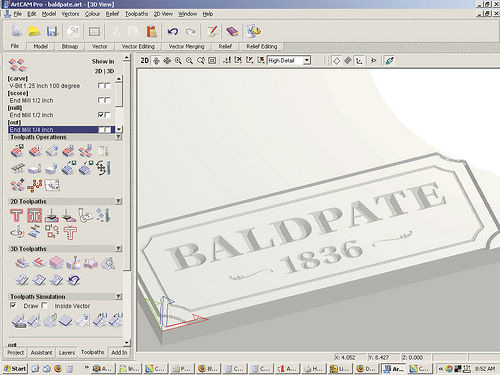Screen dimensions: 500x375
Task: Click the Zoom In magnifier in 3D view toolbar
Action: (178, 60)
